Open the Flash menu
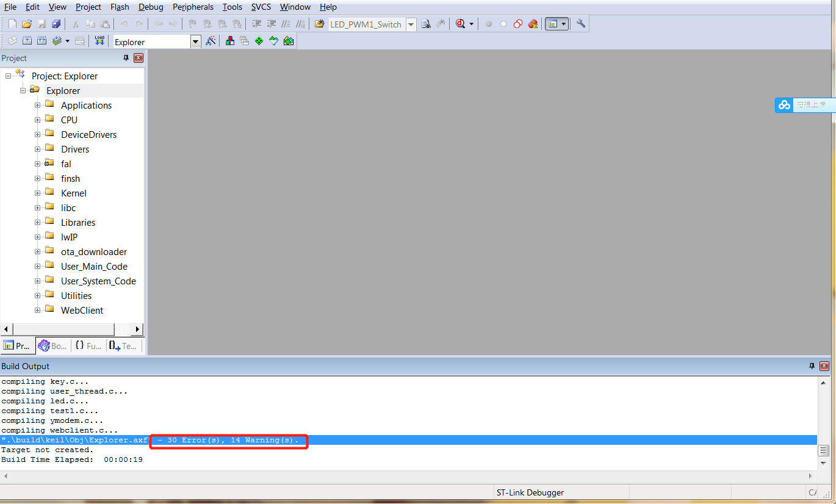The image size is (836, 504). (120, 7)
